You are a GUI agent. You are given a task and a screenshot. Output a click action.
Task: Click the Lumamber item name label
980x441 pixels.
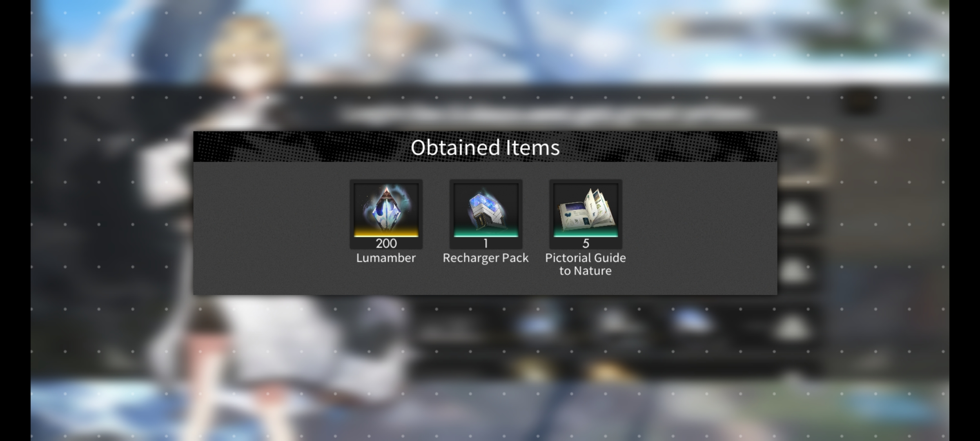(x=386, y=258)
